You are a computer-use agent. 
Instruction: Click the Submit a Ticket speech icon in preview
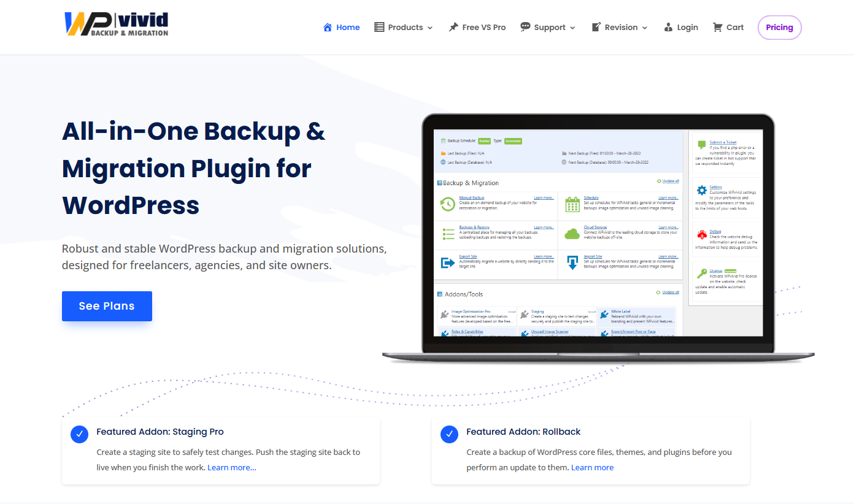click(x=702, y=145)
